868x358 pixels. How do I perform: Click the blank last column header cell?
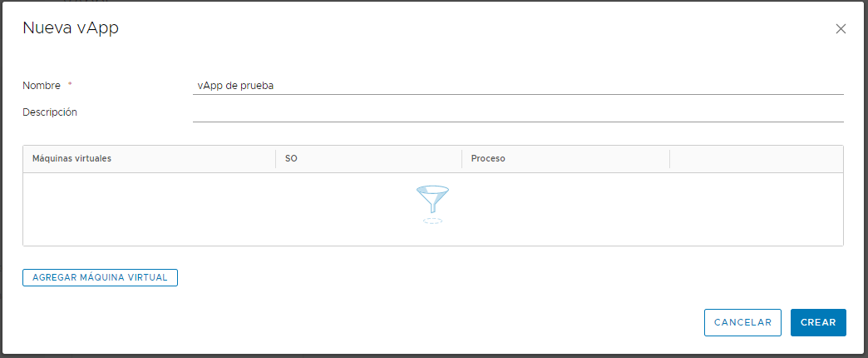[757, 158]
